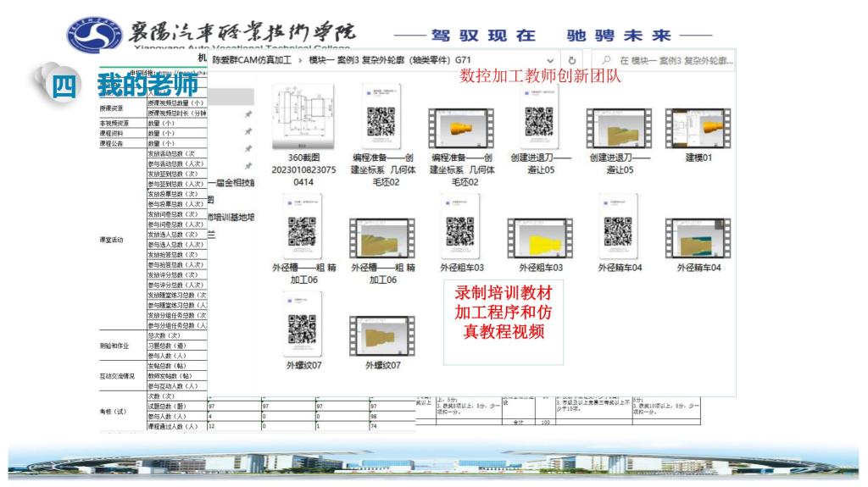Click the refresh button beside address bar
The height and width of the screenshot is (487, 868).
tap(572, 61)
